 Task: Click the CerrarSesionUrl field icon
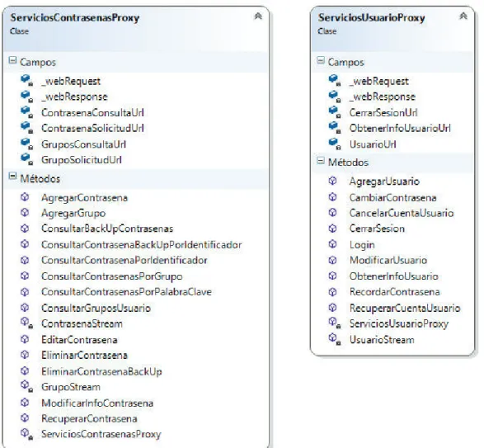click(335, 111)
